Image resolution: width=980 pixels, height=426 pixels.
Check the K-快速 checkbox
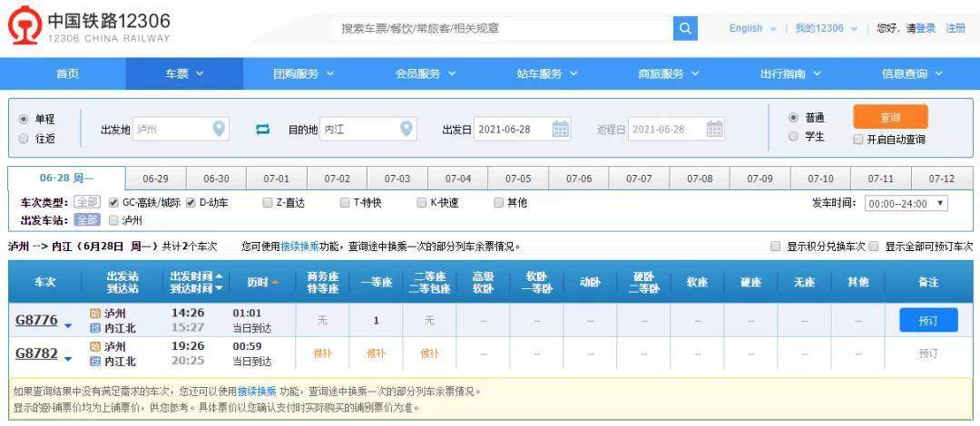coord(421,202)
